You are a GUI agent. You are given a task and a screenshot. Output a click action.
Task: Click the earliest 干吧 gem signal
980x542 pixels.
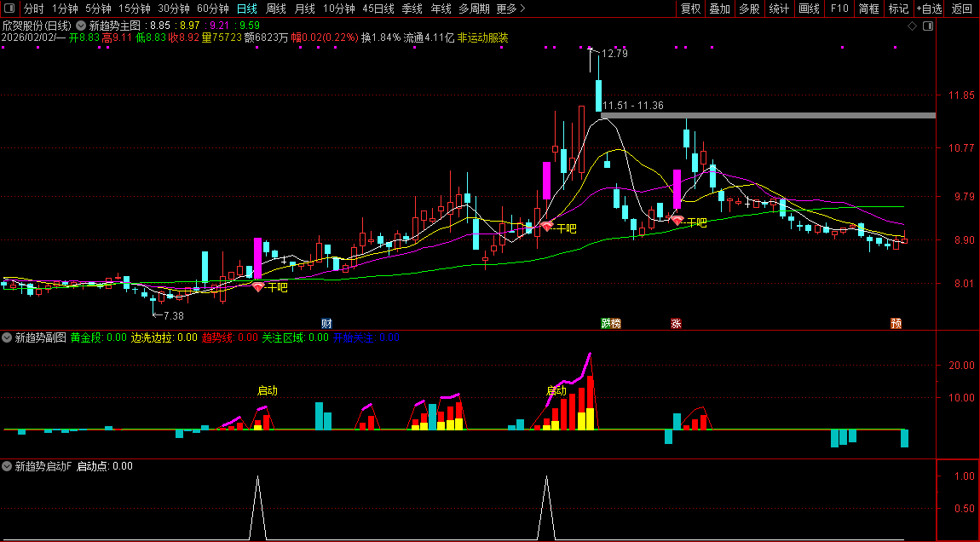tap(258, 287)
